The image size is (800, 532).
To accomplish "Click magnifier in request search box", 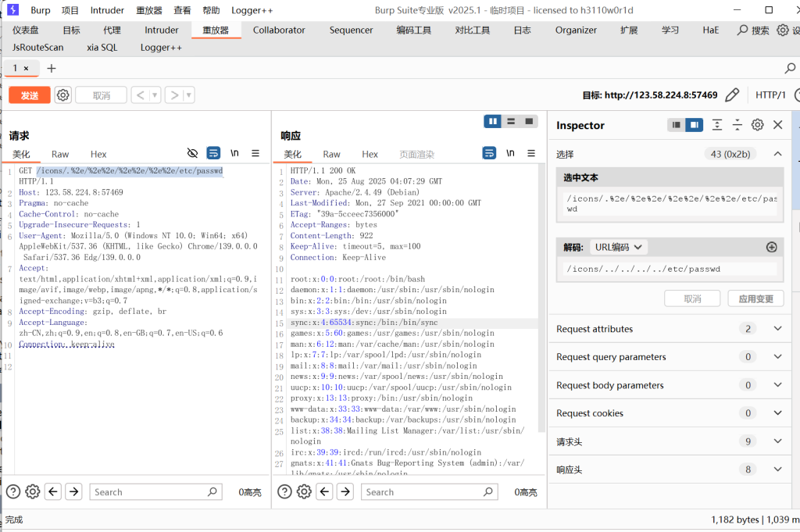I will 212,491.
